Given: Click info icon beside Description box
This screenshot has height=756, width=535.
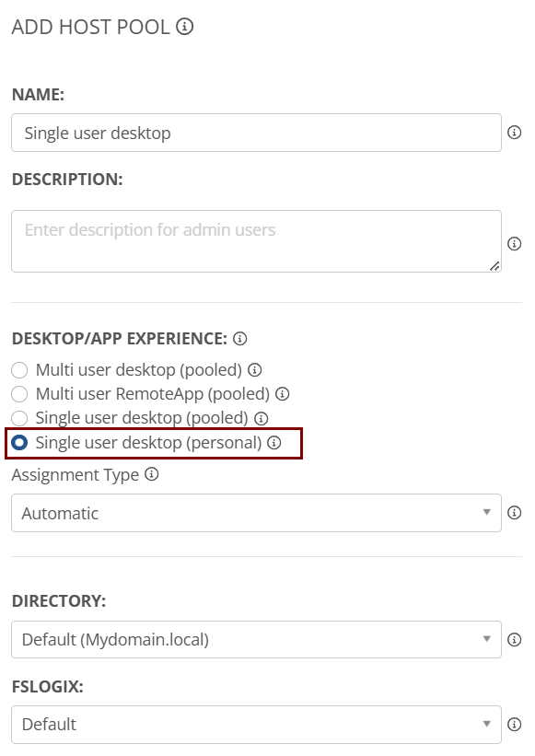Looking at the screenshot, I should [x=514, y=243].
